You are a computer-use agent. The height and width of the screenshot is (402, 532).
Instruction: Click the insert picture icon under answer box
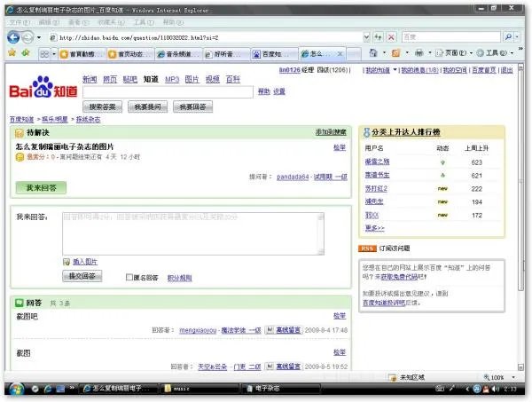pyautogui.click(x=66, y=262)
